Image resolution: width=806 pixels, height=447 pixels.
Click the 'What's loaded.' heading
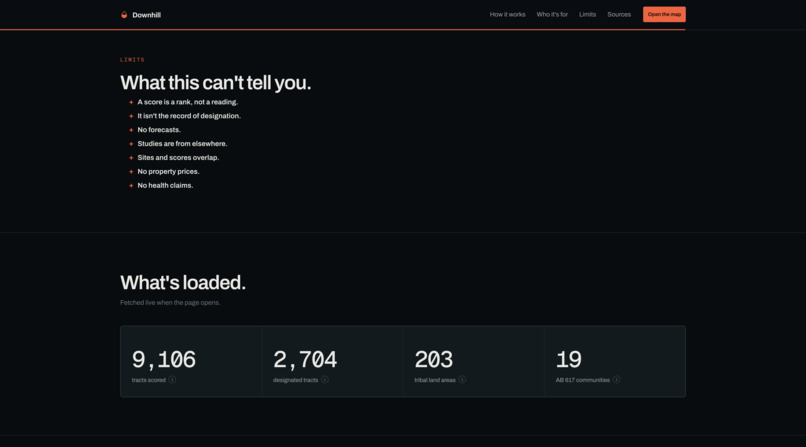(183, 283)
